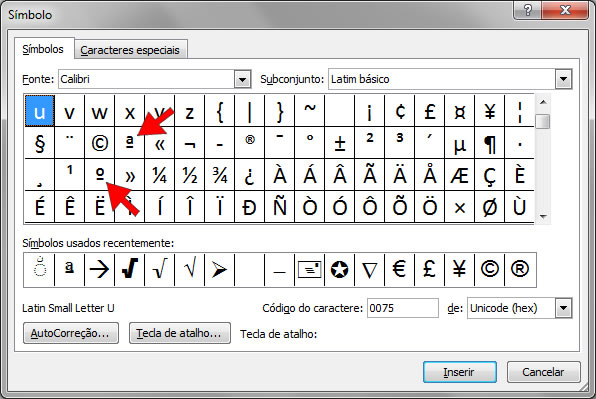Pick the euro € sign in recent symbols

(x=400, y=269)
